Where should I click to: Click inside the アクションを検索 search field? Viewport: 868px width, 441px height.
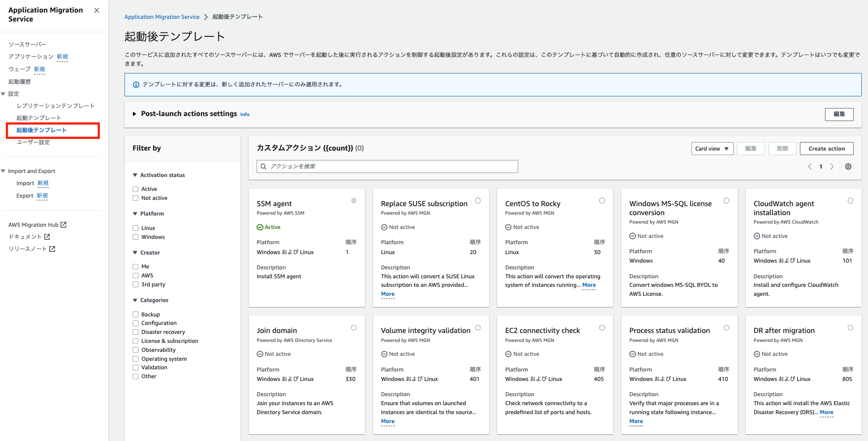pos(387,166)
